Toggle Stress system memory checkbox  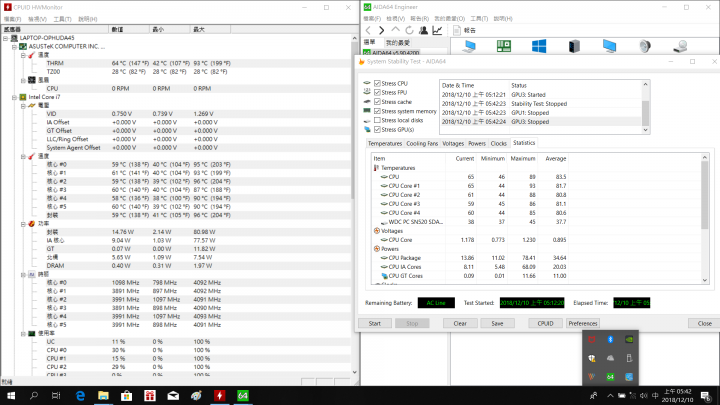(377, 111)
